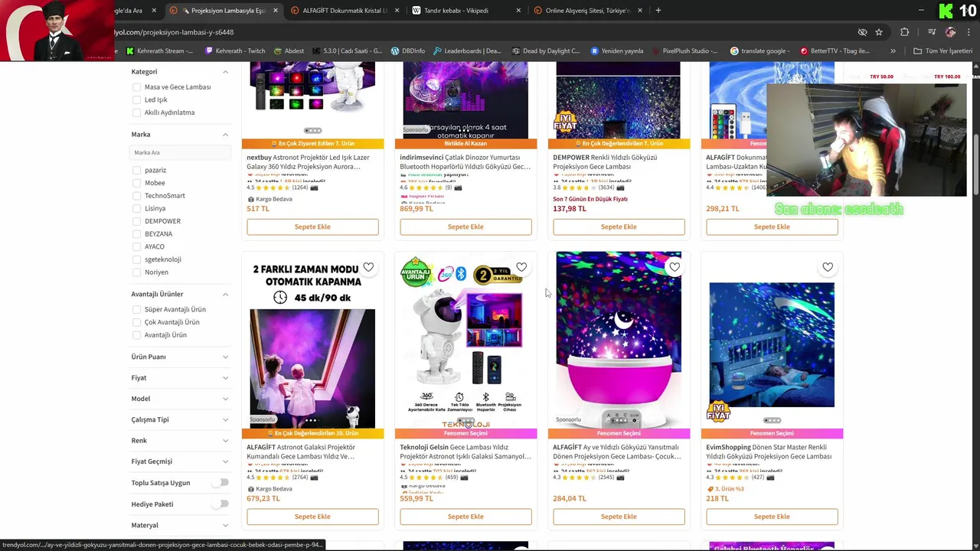
Task: Open new browser tab with plus icon
Action: [x=658, y=10]
